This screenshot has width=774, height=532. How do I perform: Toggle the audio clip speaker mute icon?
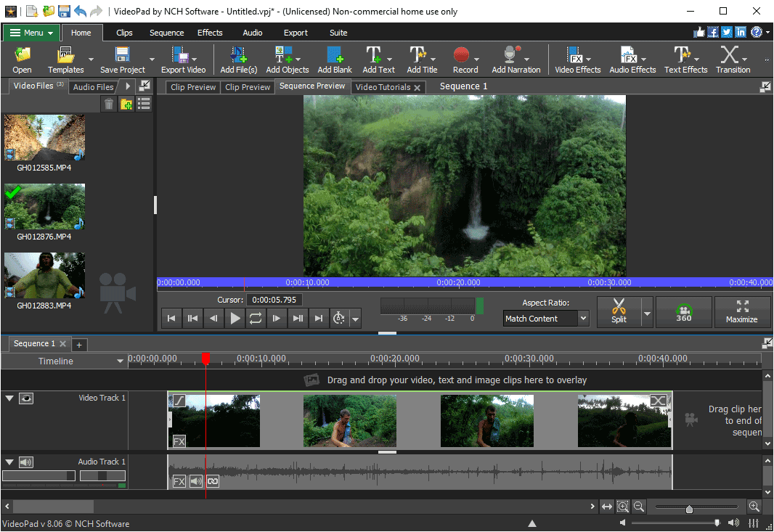196,481
